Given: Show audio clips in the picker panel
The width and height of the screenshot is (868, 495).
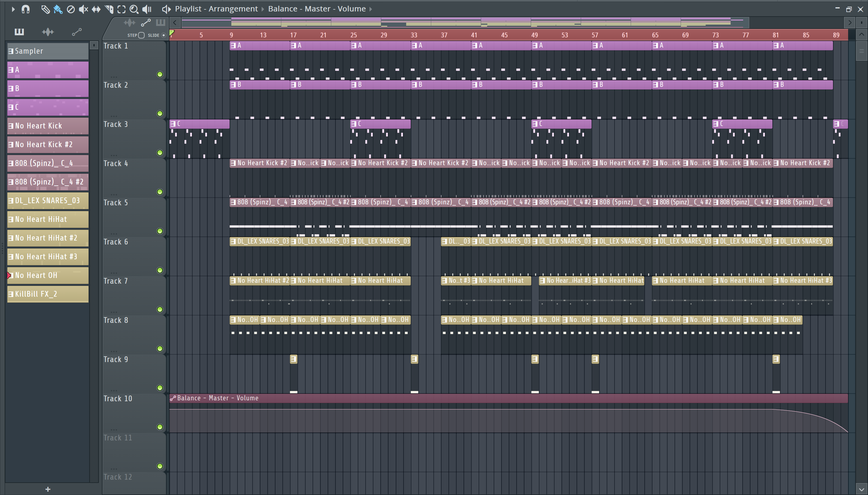Looking at the screenshot, I should (48, 32).
